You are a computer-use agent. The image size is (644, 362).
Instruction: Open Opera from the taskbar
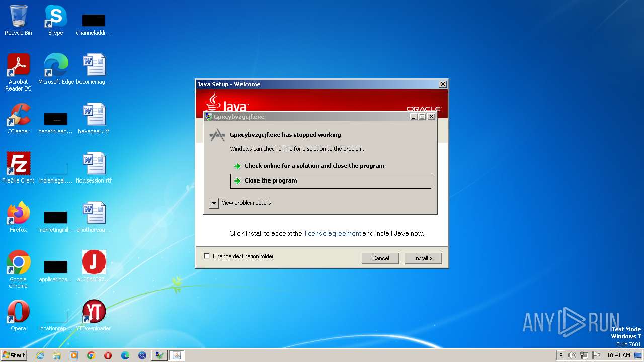(108, 355)
